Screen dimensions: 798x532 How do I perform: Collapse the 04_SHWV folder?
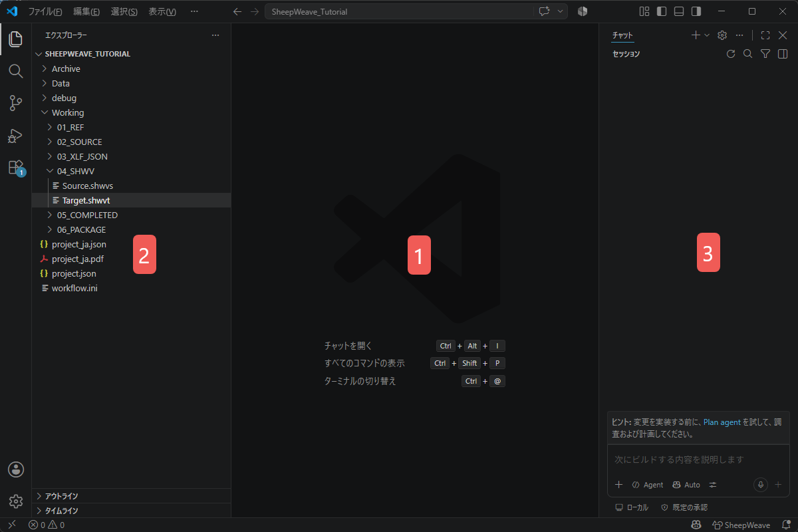coord(131,171)
